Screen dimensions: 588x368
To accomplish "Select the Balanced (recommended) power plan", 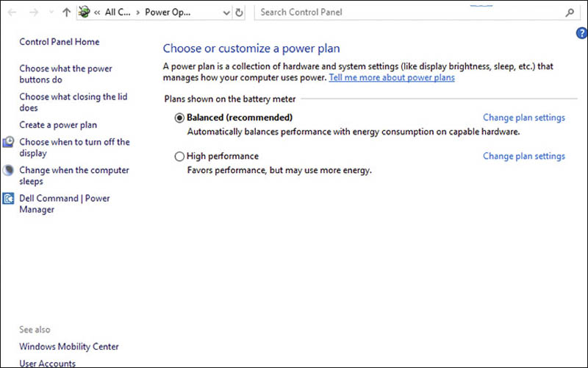I will coord(180,118).
